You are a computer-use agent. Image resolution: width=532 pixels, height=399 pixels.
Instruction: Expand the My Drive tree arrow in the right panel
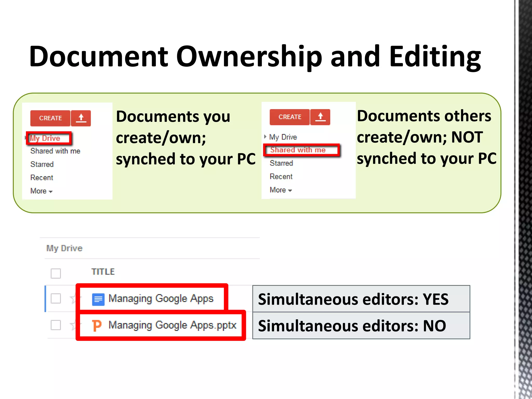265,137
